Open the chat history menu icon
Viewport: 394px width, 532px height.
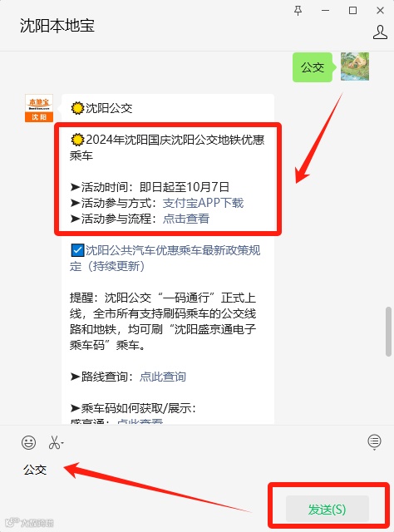[374, 441]
